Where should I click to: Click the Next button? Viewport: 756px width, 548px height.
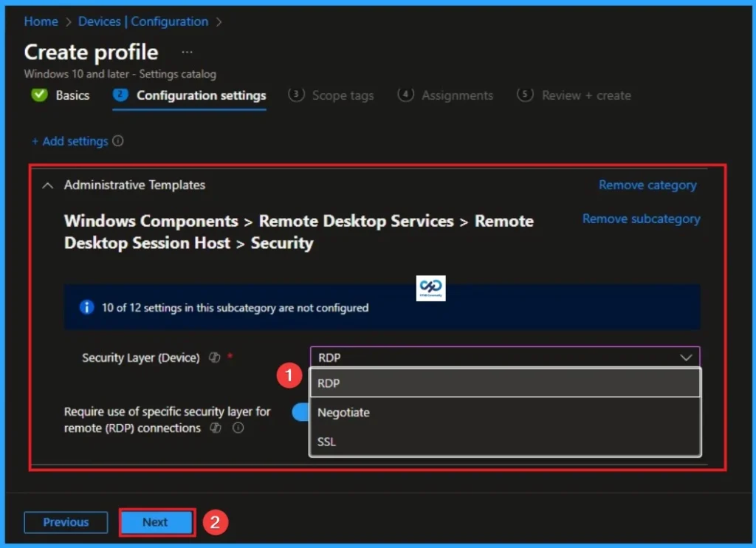coord(156,522)
